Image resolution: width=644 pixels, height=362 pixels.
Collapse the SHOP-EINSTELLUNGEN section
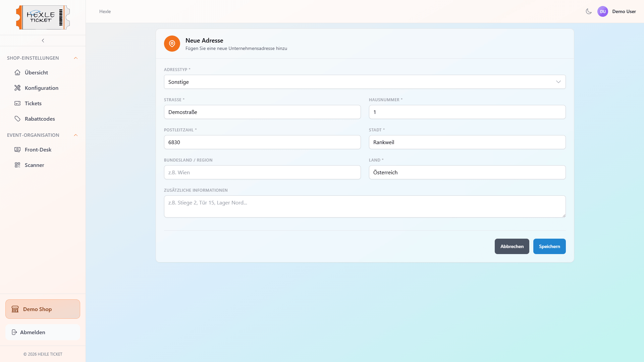(75, 58)
